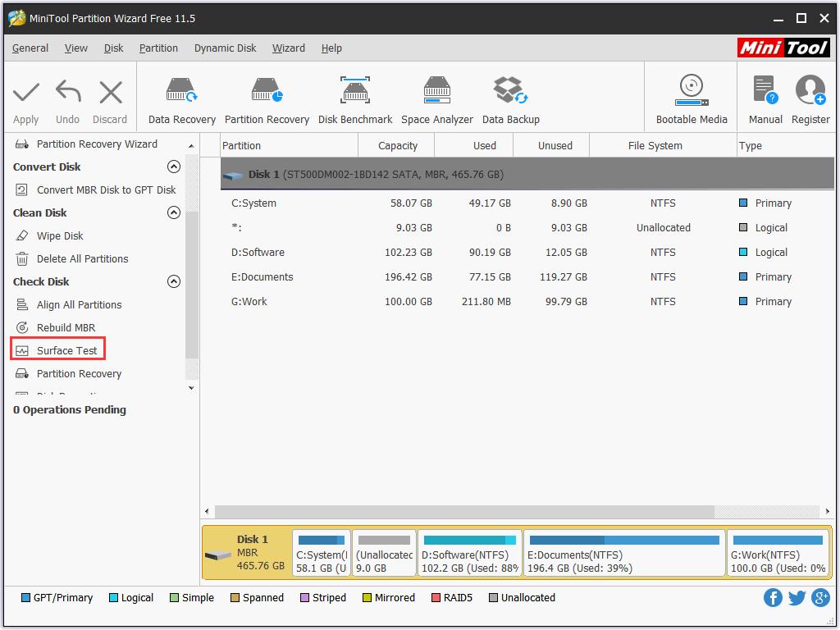Collapse the Check Disk section
The image size is (840, 630).
pyautogui.click(x=173, y=282)
